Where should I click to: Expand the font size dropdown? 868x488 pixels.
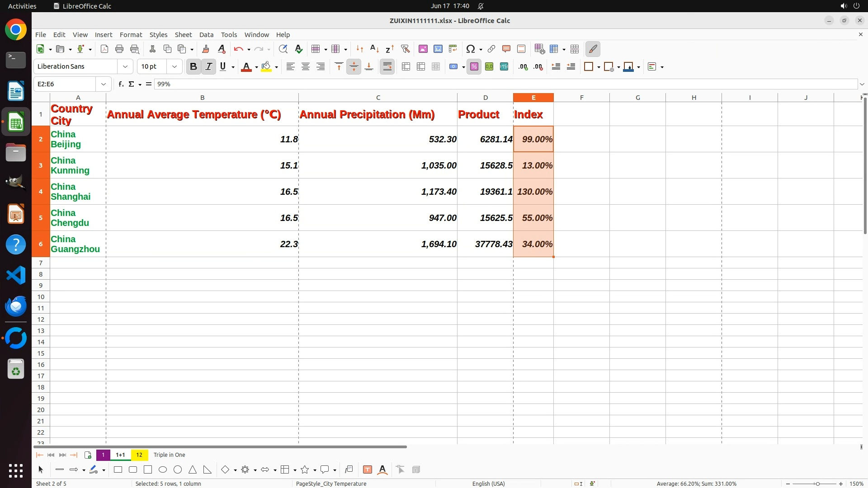point(175,67)
